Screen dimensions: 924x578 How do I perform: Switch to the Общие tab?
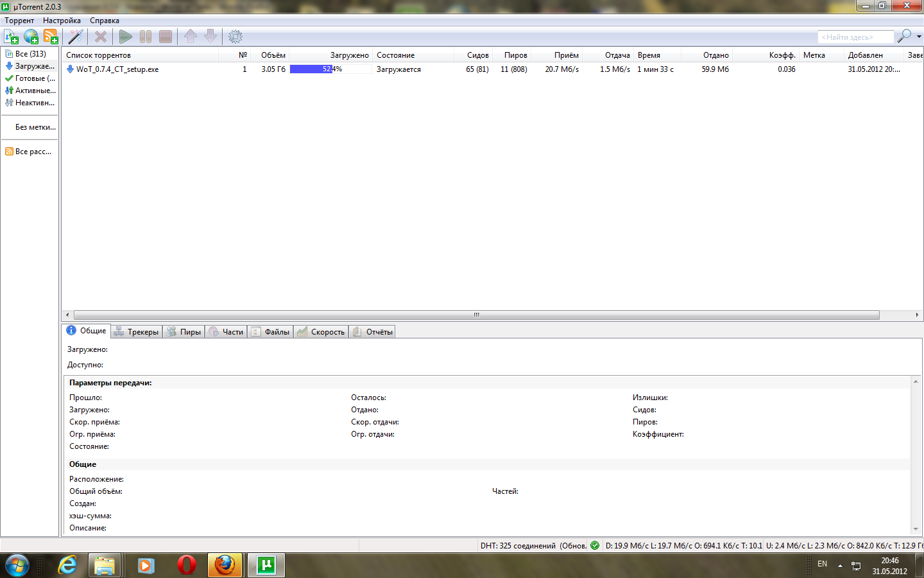point(87,331)
